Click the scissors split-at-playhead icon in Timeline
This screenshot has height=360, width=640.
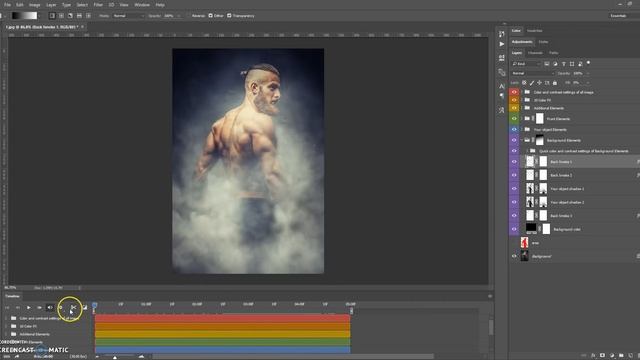(73, 307)
